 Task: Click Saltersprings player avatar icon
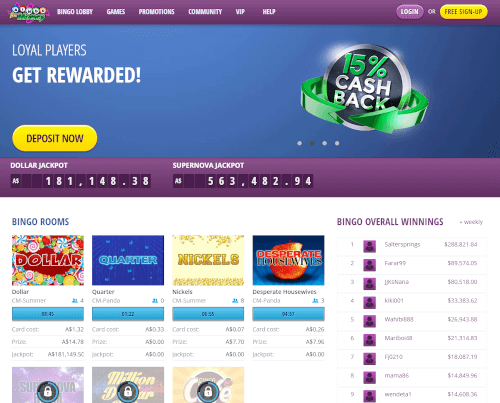[x=369, y=246]
